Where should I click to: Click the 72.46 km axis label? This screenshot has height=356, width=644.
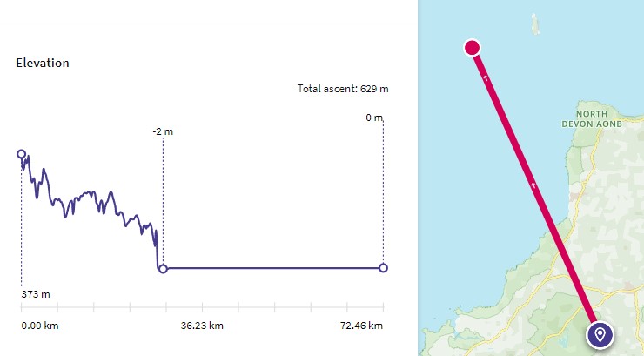361,326
